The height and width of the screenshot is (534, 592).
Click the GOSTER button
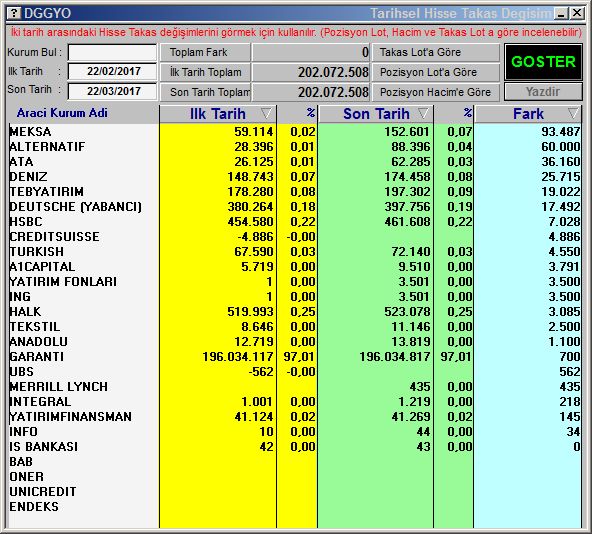point(543,62)
